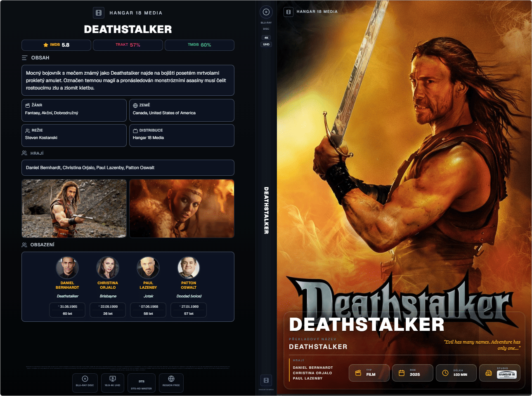Click the DTS-HD Master badge
The width and height of the screenshot is (532, 396).
click(x=142, y=383)
